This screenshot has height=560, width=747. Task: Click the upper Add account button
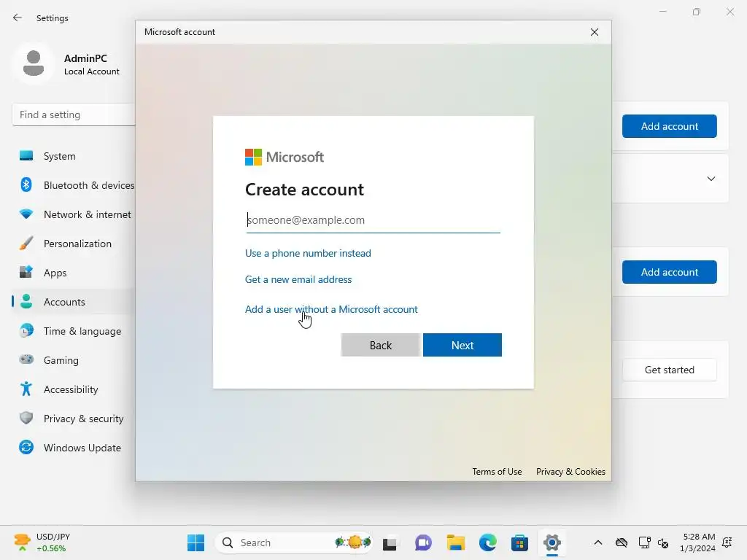coord(670,126)
